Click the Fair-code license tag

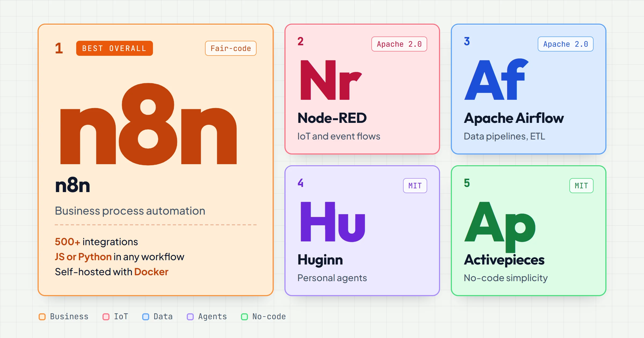[x=231, y=48]
